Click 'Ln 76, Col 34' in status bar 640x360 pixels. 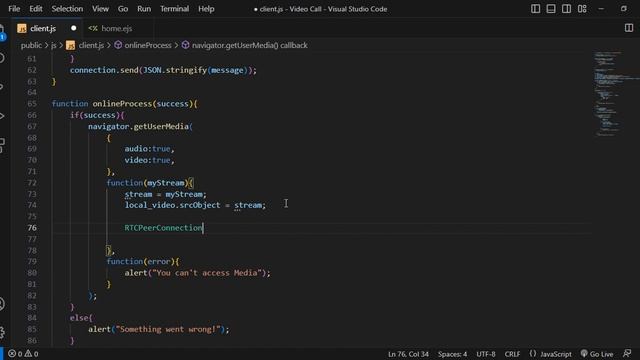(x=408, y=354)
